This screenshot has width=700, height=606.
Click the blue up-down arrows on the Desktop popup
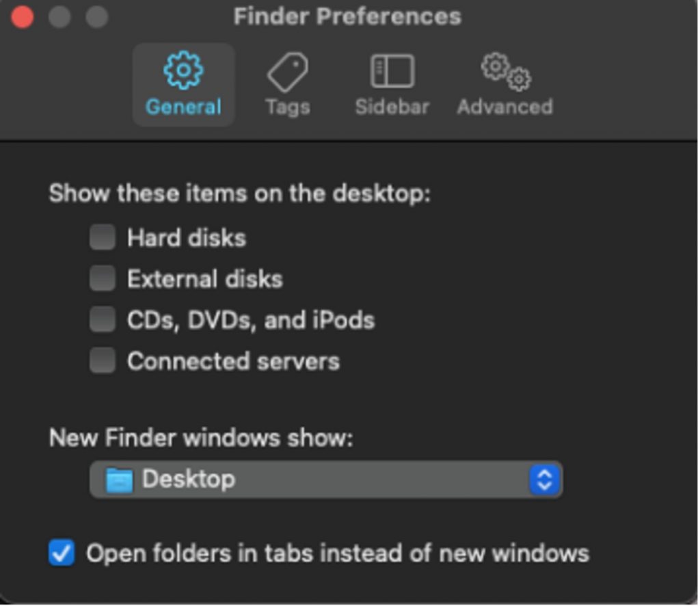[x=544, y=479]
